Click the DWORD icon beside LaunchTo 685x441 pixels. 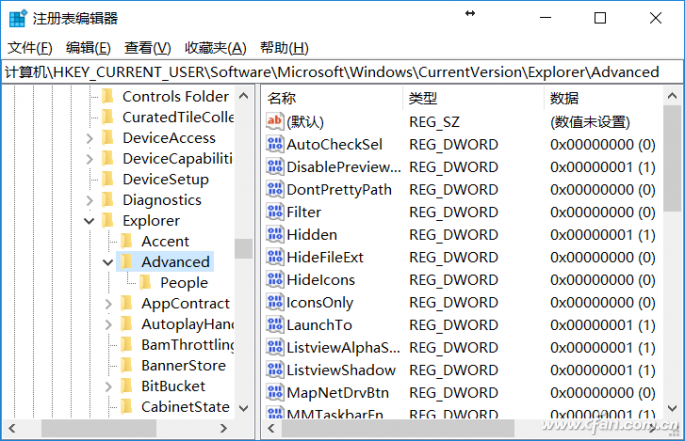pyautogui.click(x=275, y=324)
